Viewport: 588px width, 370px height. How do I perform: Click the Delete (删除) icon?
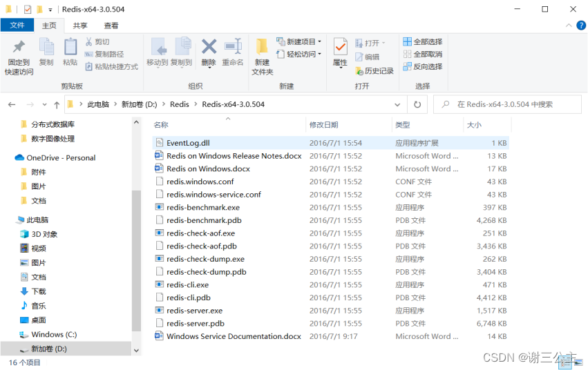[209, 52]
